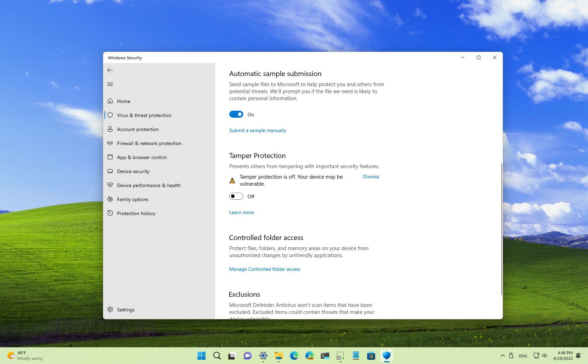Viewport: 588px width, 364px height.
Task: Open Teams Chat from the taskbar
Action: [x=248, y=356]
